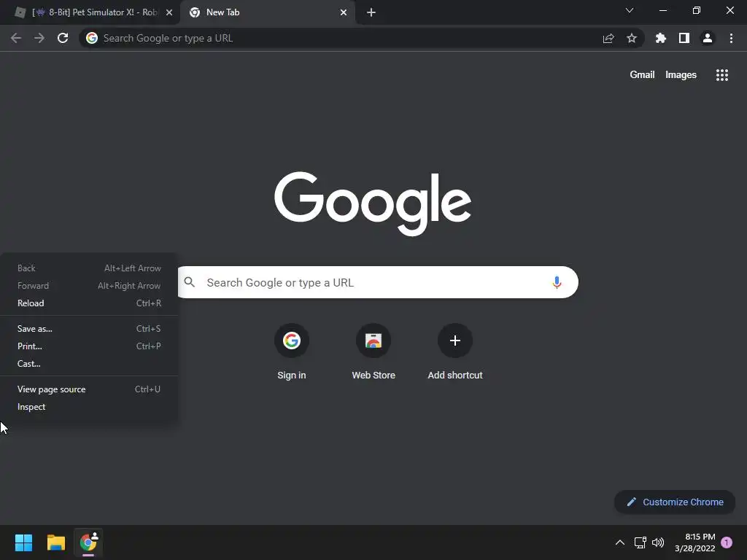Open Windows Start menu

pyautogui.click(x=23, y=542)
